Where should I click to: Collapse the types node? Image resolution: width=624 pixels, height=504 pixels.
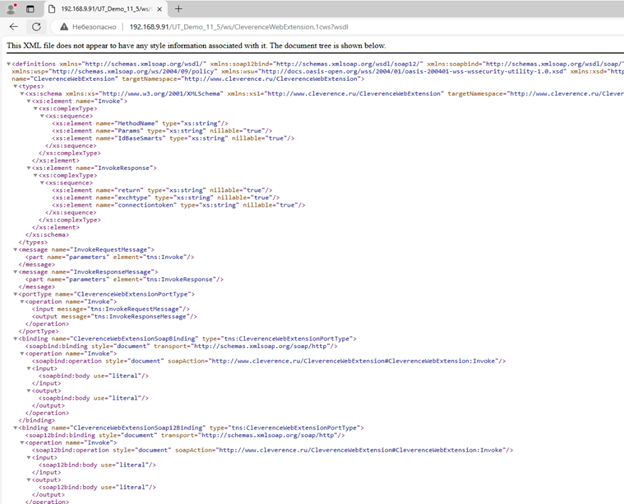[15, 86]
